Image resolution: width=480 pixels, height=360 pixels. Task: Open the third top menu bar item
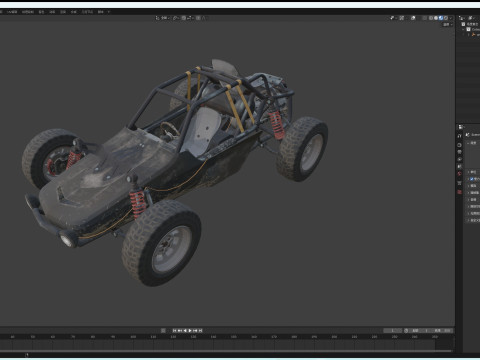(28, 12)
